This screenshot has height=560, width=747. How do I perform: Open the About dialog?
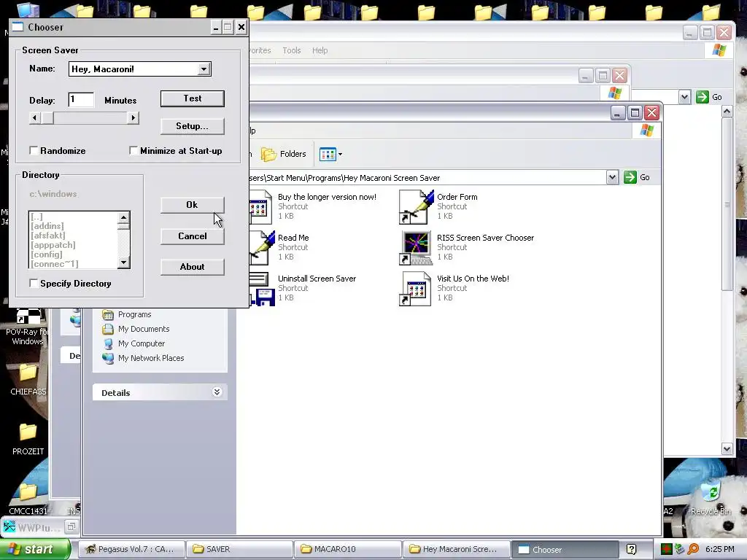[x=193, y=267]
